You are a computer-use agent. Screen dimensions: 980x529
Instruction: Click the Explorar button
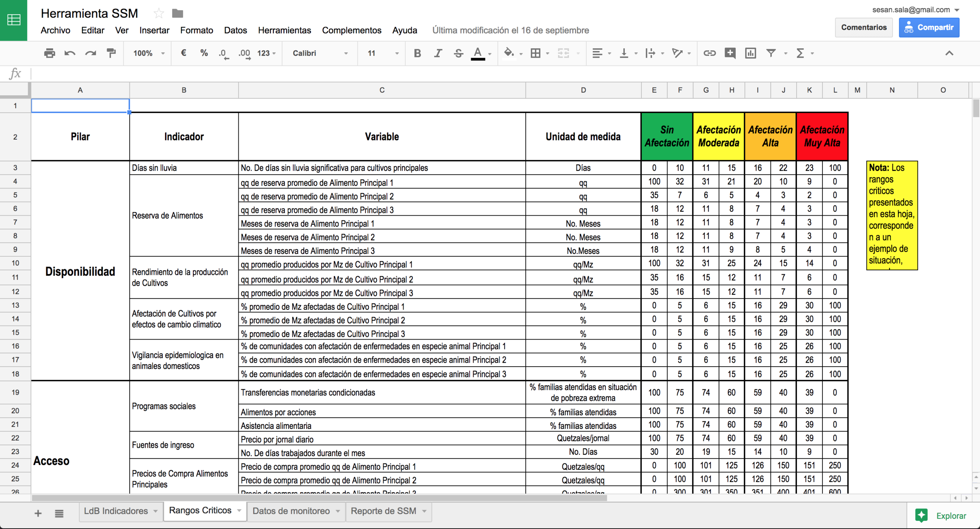tap(941, 516)
